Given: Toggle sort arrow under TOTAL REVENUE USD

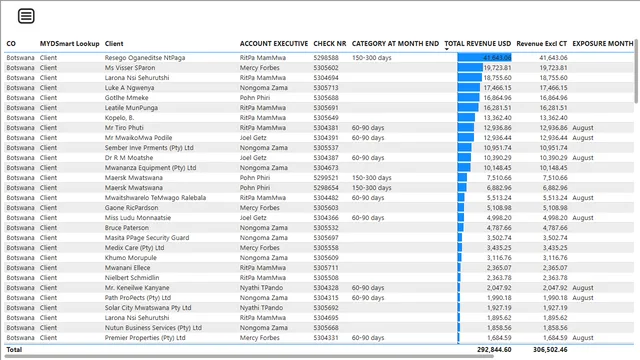Looking at the screenshot, I should pos(447,49).
